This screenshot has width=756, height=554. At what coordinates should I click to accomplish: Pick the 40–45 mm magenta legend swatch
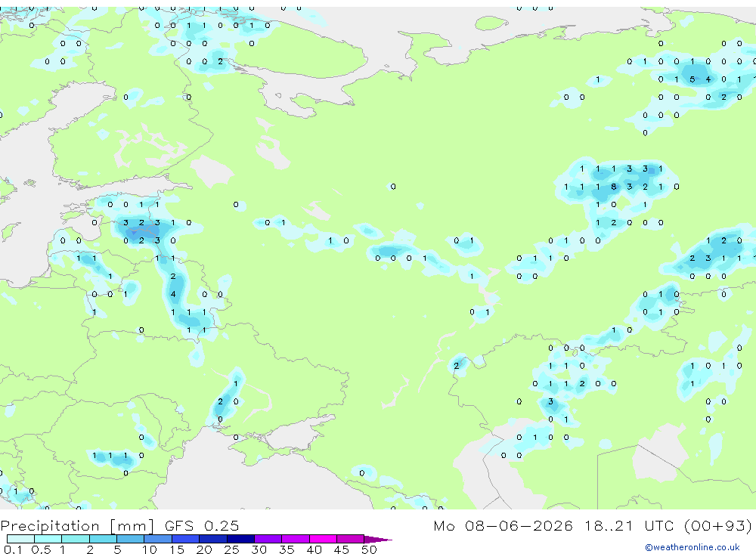323,539
